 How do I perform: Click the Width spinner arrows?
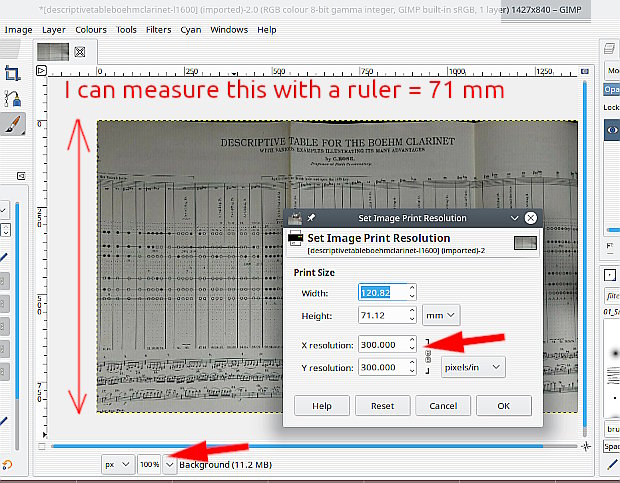412,292
